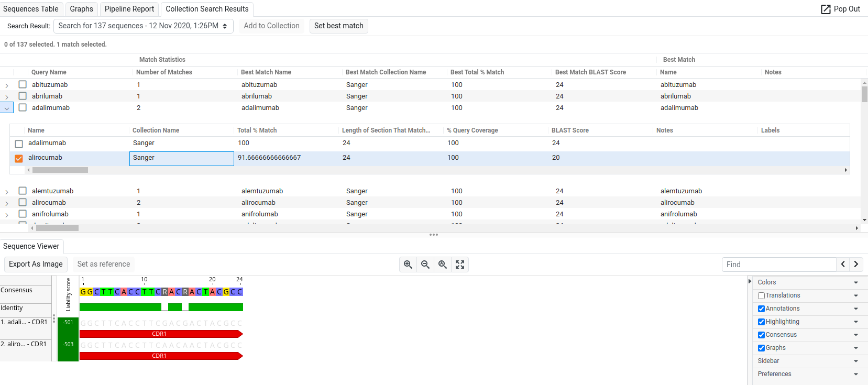The width and height of the screenshot is (868, 385).
Task: Disable the Graphs checkbox
Action: 762,348
